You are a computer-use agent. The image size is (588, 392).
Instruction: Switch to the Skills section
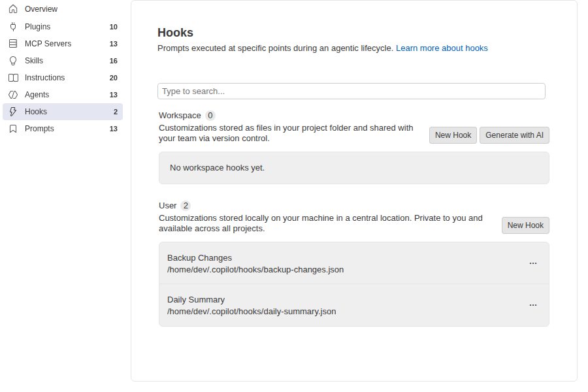(x=63, y=61)
